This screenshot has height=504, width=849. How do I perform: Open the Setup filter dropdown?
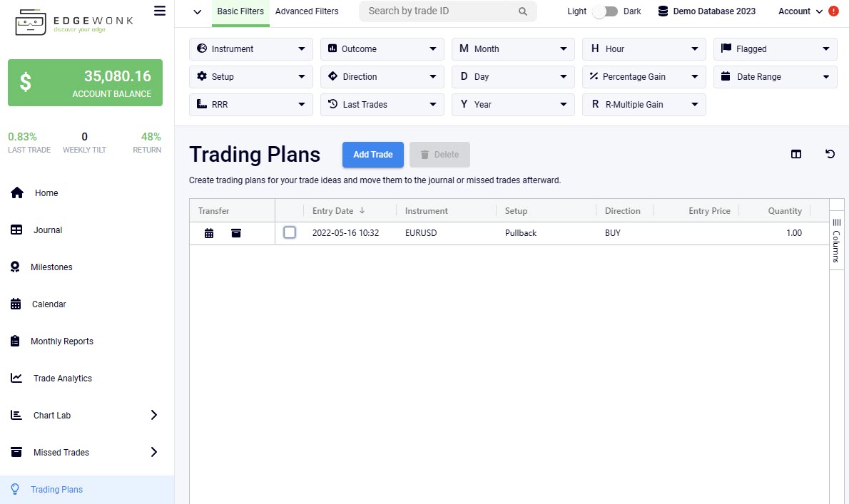250,77
